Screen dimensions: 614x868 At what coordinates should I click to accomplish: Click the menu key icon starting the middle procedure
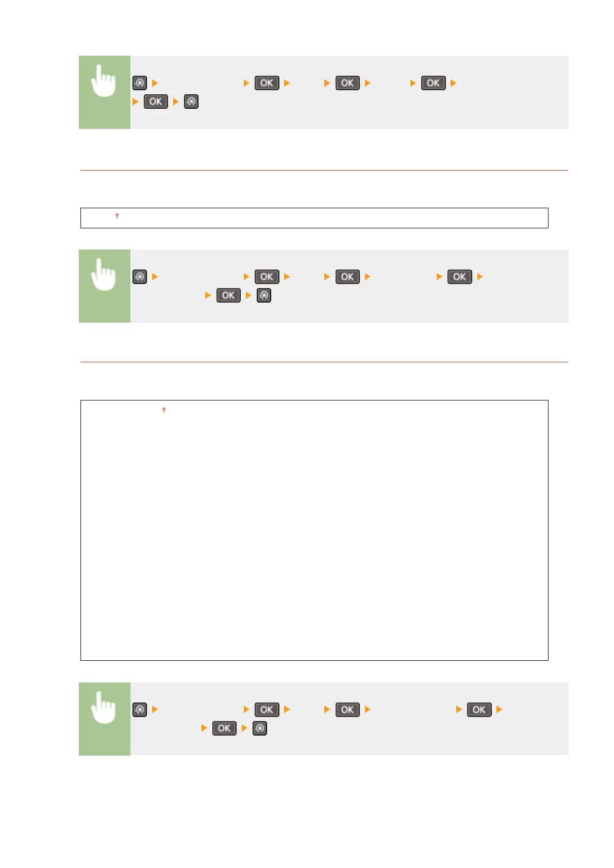tap(140, 277)
